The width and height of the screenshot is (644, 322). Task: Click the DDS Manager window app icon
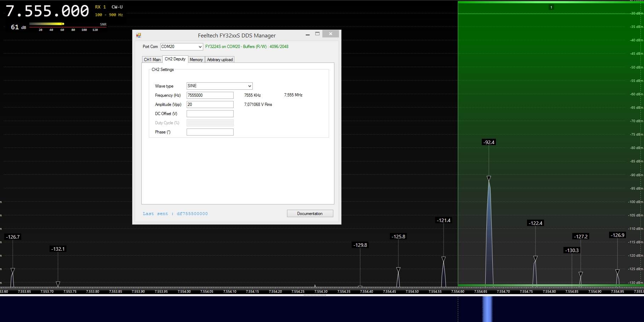[139, 35]
